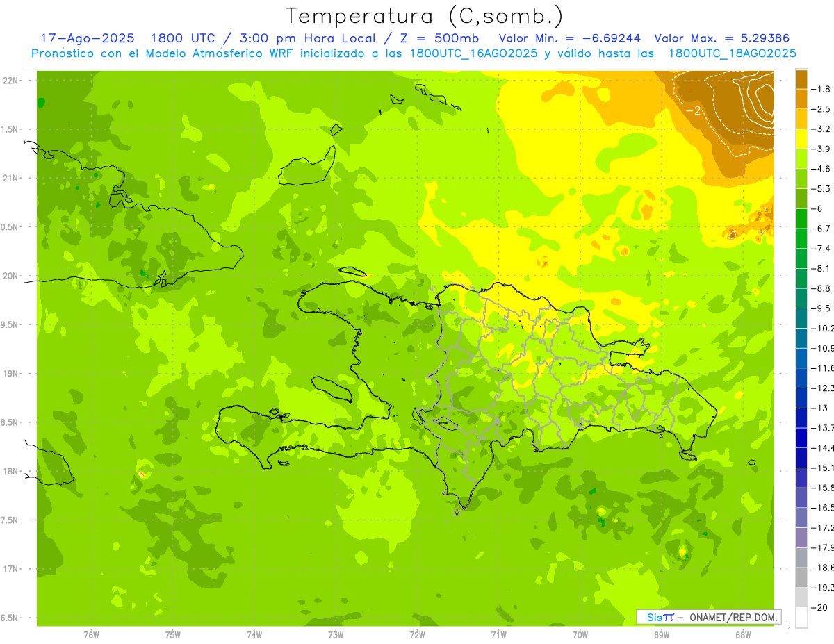Click the 'Temperatura (C,somb.)' map title

[x=424, y=16]
